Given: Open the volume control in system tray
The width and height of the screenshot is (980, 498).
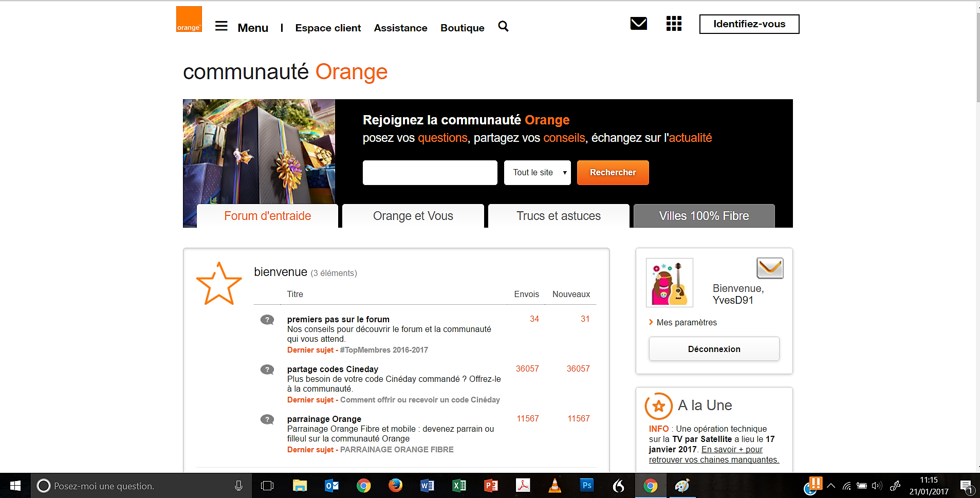Looking at the screenshot, I should [877, 486].
